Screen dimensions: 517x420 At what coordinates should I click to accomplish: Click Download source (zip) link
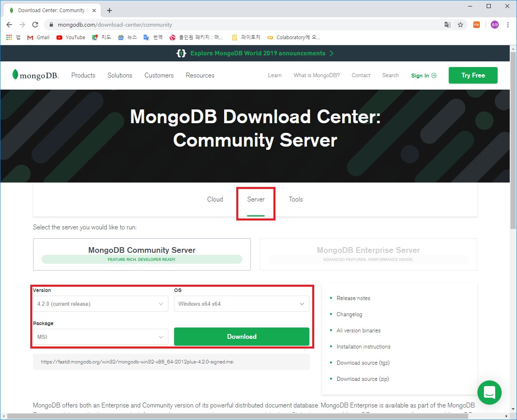363,379
